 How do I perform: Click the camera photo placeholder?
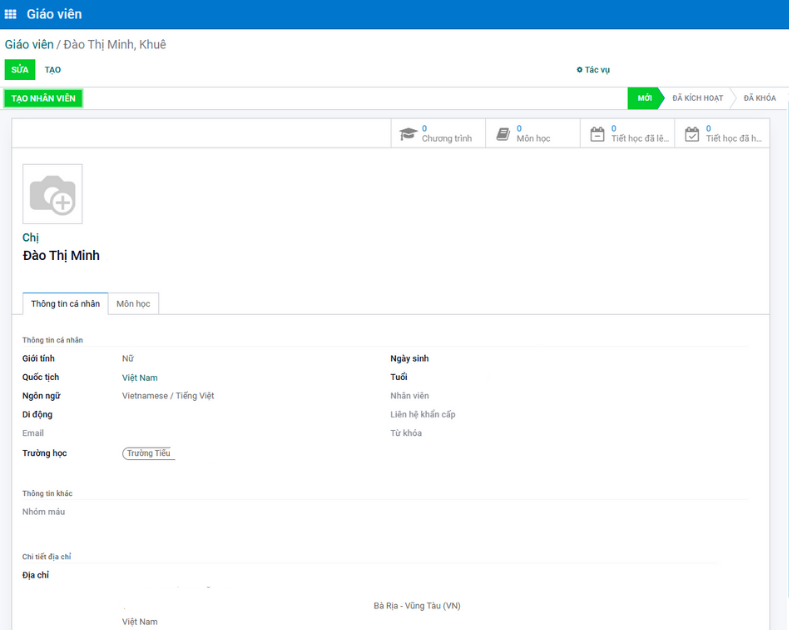pyautogui.click(x=52, y=194)
